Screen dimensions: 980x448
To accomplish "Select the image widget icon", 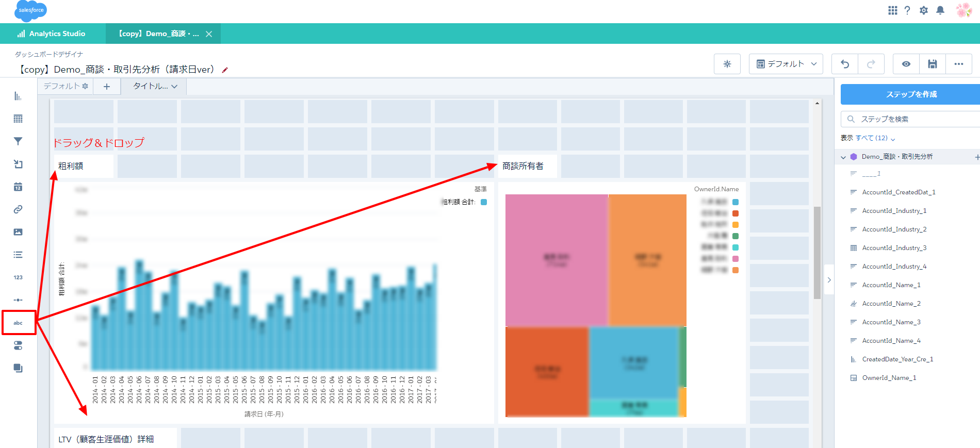I will [x=18, y=232].
